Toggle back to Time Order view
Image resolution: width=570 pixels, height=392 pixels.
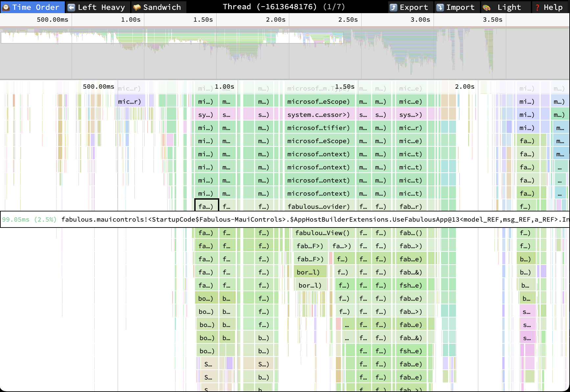33,7
